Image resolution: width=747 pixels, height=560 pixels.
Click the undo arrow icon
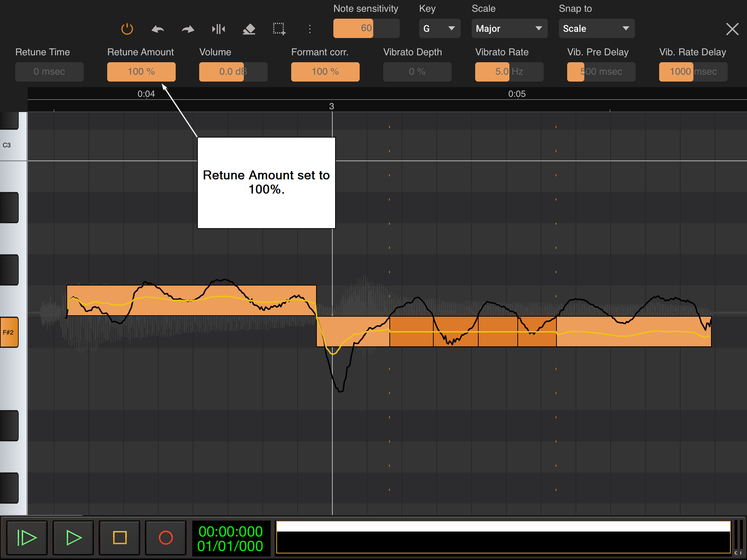[158, 29]
